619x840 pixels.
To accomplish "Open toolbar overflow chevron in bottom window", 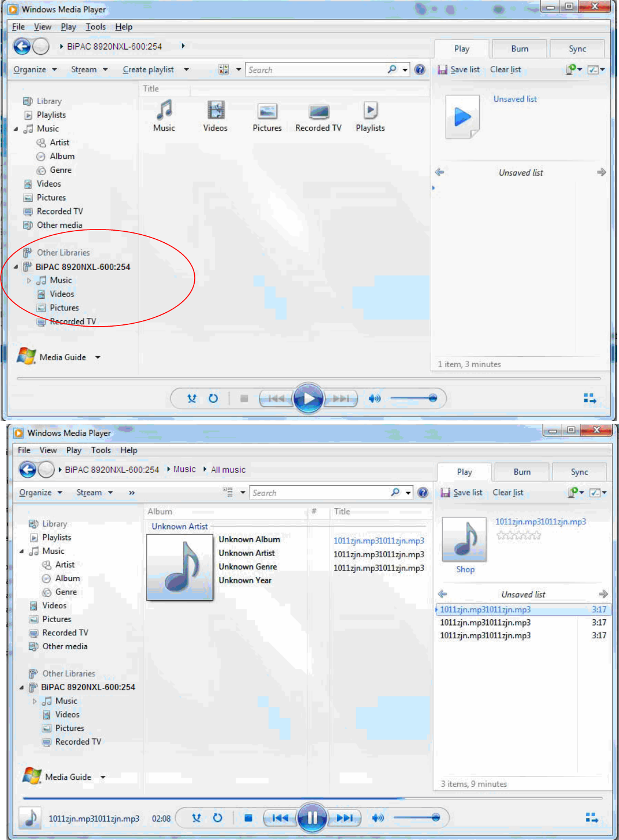I will [x=132, y=493].
